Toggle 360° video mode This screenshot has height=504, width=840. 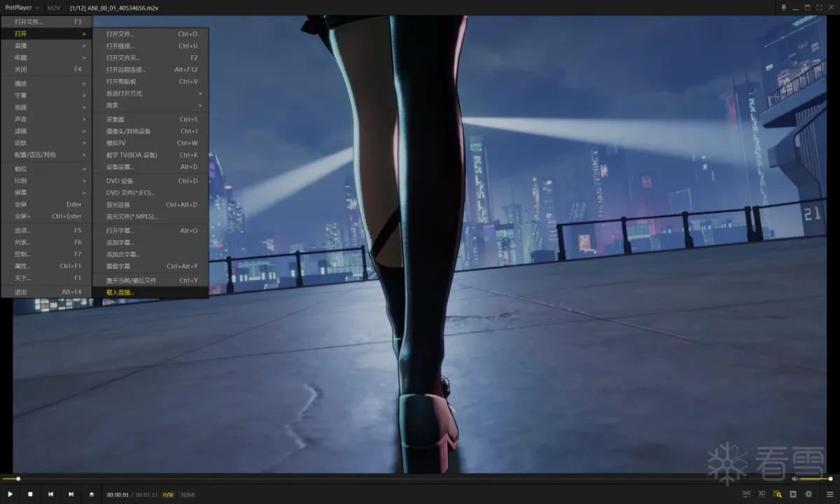pos(746,494)
